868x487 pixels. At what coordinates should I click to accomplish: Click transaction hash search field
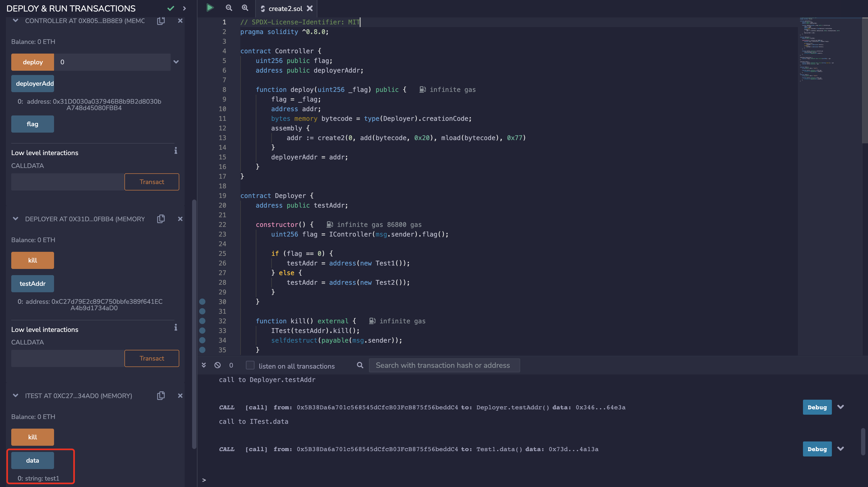click(x=444, y=365)
